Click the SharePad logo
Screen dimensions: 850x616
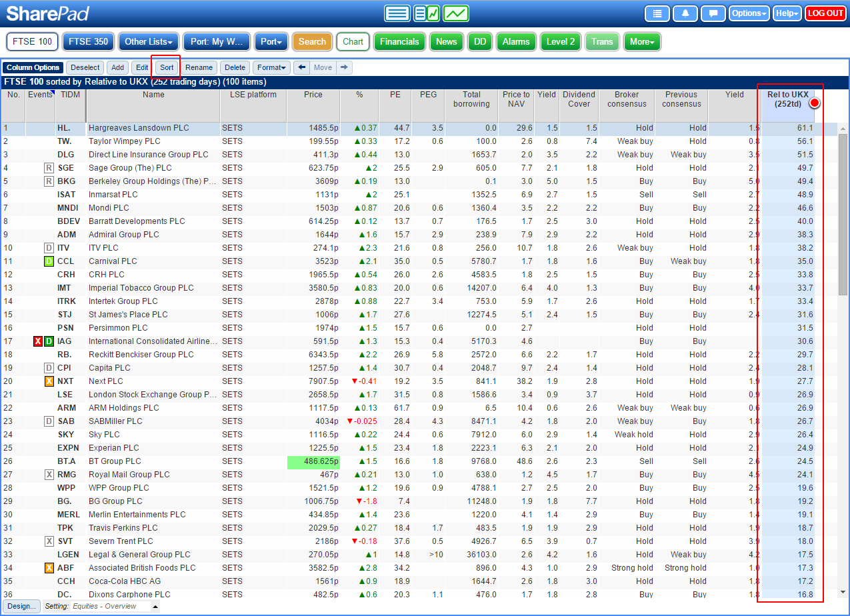click(x=47, y=13)
